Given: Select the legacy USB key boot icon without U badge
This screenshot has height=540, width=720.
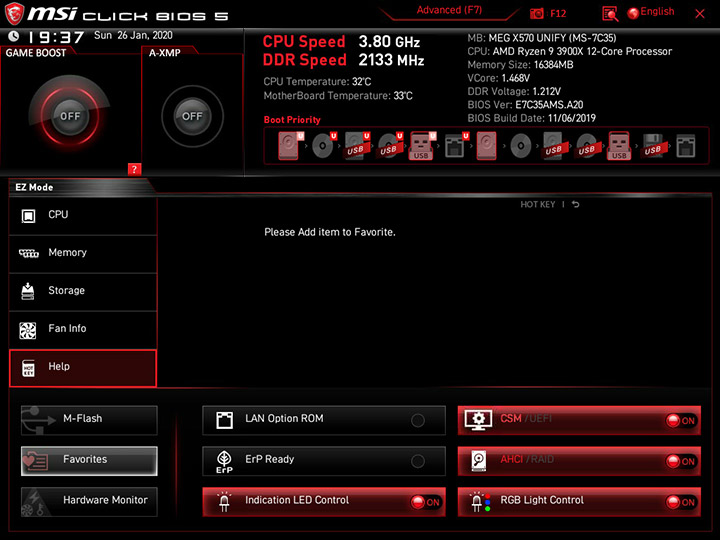Looking at the screenshot, I should [x=619, y=146].
